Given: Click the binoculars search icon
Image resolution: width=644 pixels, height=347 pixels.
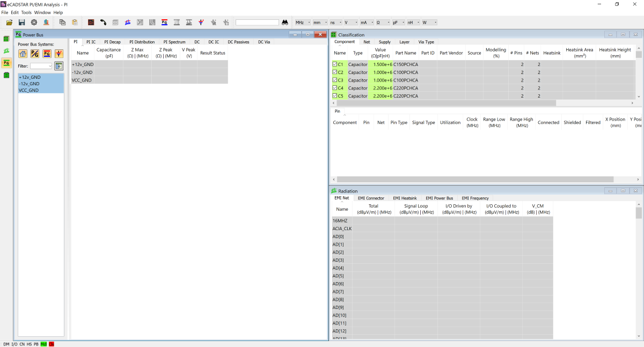Looking at the screenshot, I should pos(285,23).
